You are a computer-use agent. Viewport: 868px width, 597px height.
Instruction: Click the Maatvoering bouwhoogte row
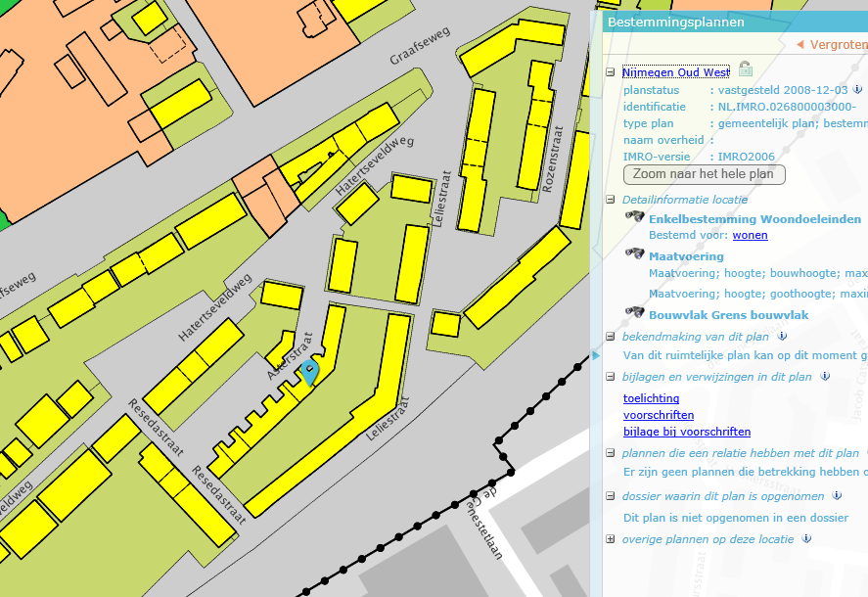(758, 273)
